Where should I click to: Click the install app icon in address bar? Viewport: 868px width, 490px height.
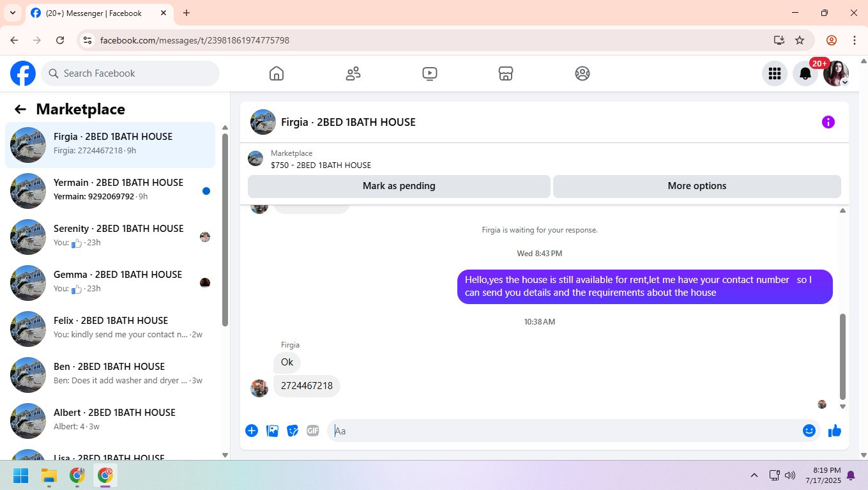coord(779,40)
